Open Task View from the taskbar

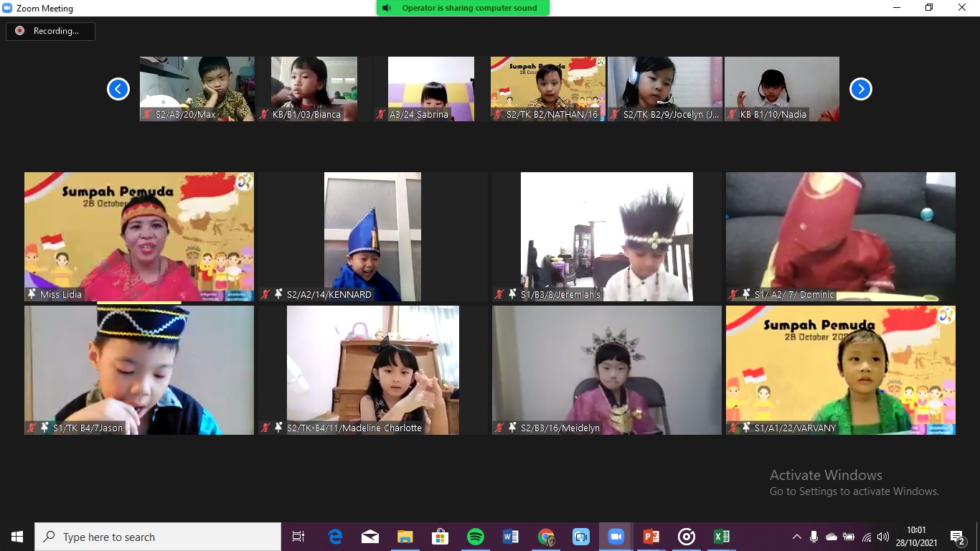tap(298, 537)
